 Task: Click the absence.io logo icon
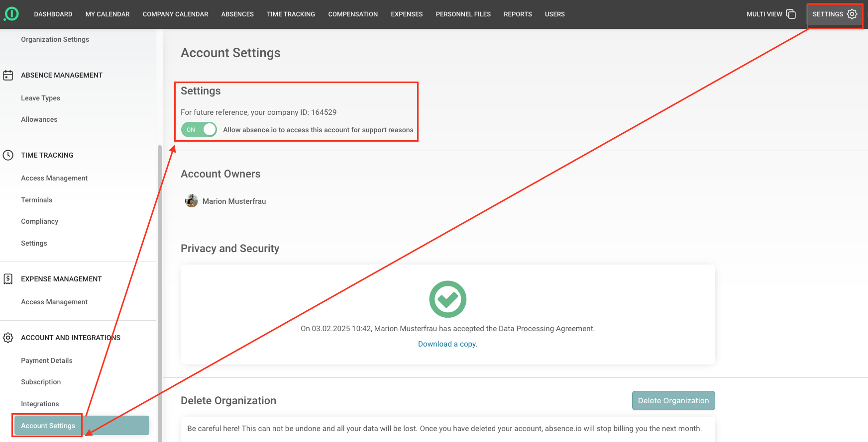(x=11, y=14)
